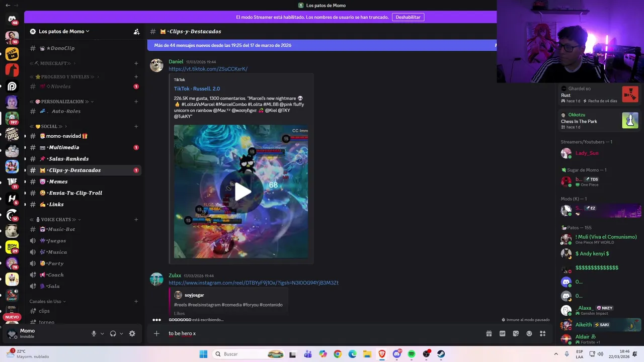Viewport: 644px width, 362px height.
Task: Open Lady_Sun member profile
Action: (x=599, y=153)
